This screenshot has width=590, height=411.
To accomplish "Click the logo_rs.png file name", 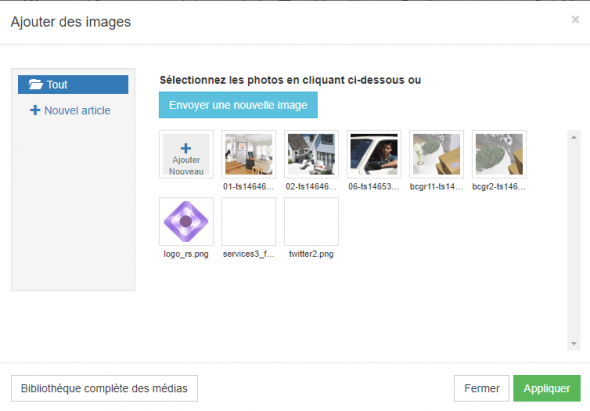I will point(186,254).
